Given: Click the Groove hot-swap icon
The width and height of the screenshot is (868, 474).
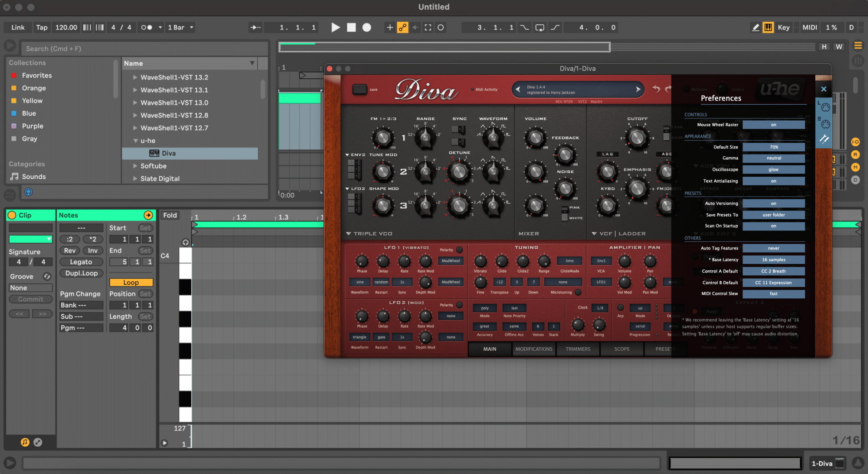Looking at the screenshot, I should [47, 276].
